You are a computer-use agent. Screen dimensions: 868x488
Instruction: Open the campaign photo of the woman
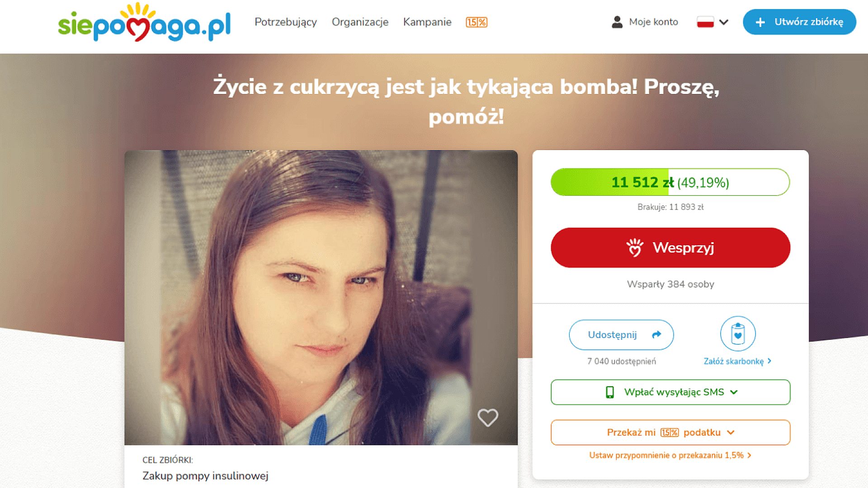click(x=321, y=297)
